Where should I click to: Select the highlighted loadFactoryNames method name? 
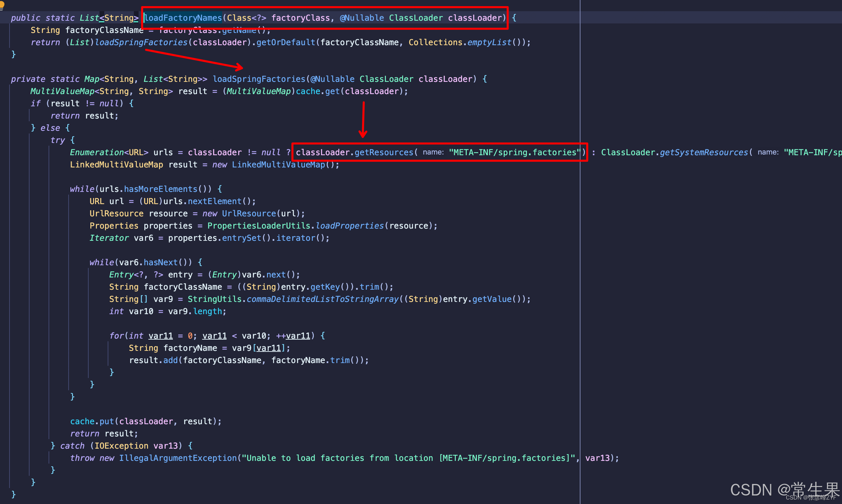click(183, 18)
